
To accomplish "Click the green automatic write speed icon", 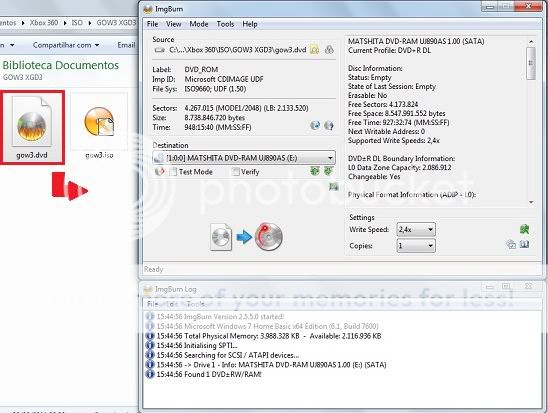I will click(525, 229).
